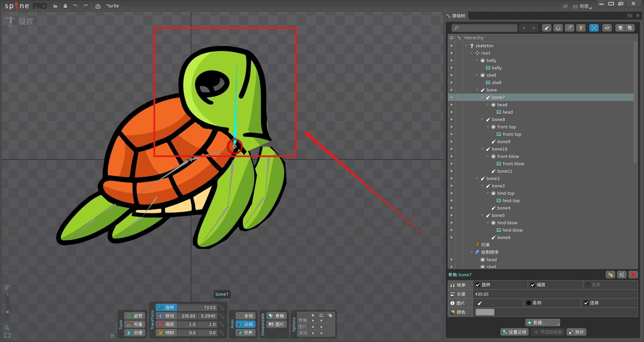Toggle visibility dot for bone2 row
This screenshot has width=644, height=342.
451,178
